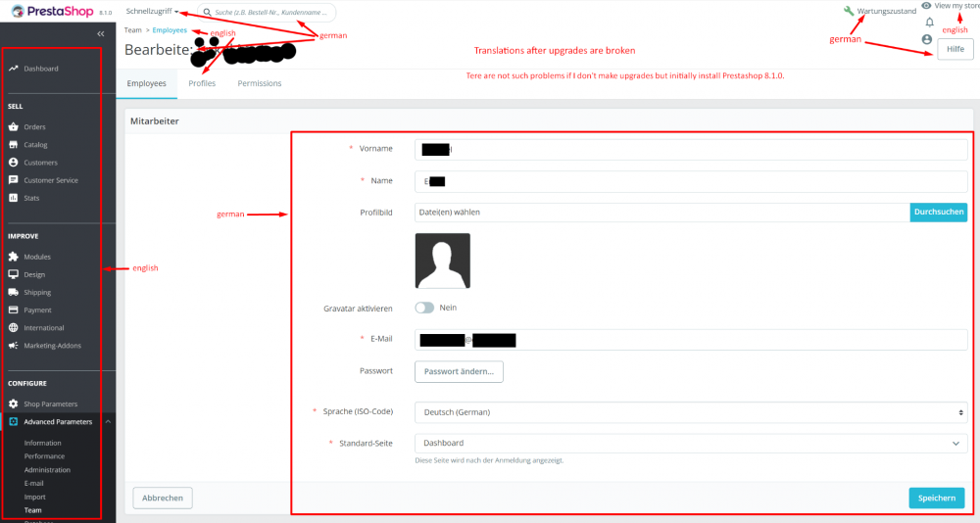Open Dashboard via its trend icon
Image resolution: width=980 pixels, height=523 pixels.
tap(13, 69)
